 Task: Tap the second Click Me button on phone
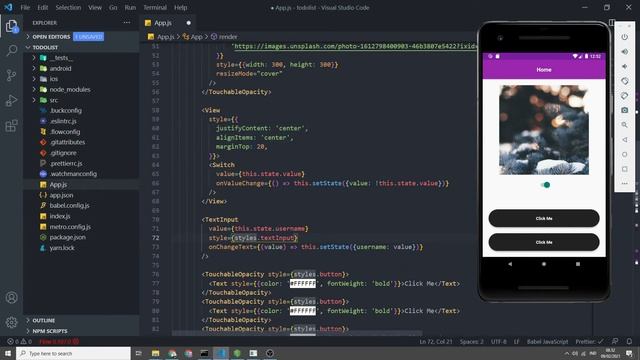pos(544,242)
